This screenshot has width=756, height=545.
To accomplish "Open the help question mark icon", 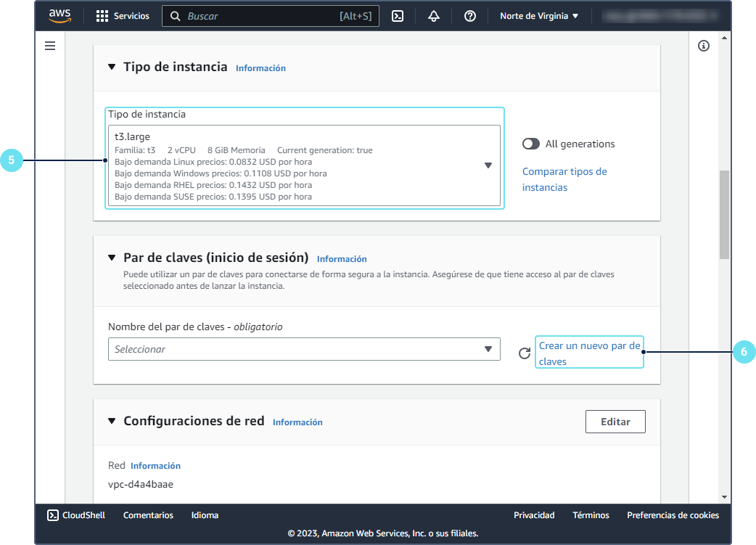I will 470,16.
